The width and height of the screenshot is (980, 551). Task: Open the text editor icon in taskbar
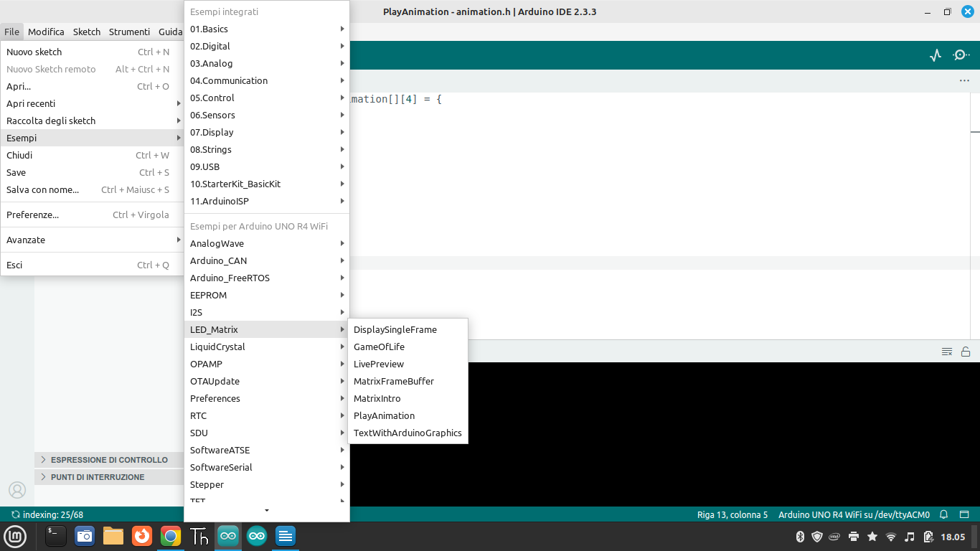point(286,536)
